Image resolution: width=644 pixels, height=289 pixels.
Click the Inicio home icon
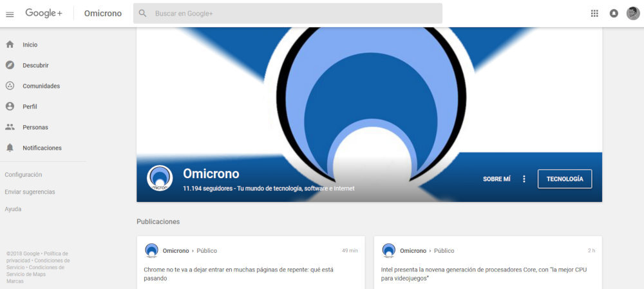[x=10, y=45]
